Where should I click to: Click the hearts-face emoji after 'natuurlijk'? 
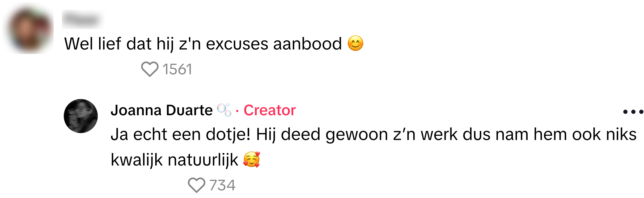252,159
